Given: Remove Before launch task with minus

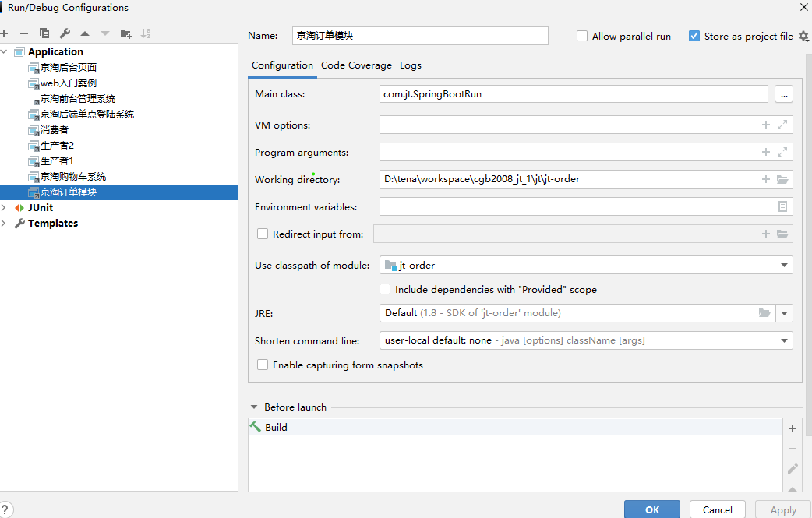Looking at the screenshot, I should coord(793,449).
